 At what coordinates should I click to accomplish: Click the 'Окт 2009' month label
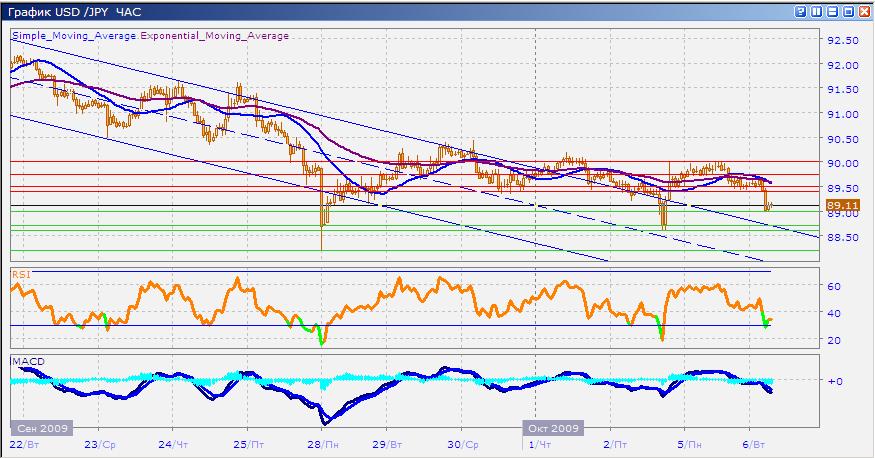point(552,425)
